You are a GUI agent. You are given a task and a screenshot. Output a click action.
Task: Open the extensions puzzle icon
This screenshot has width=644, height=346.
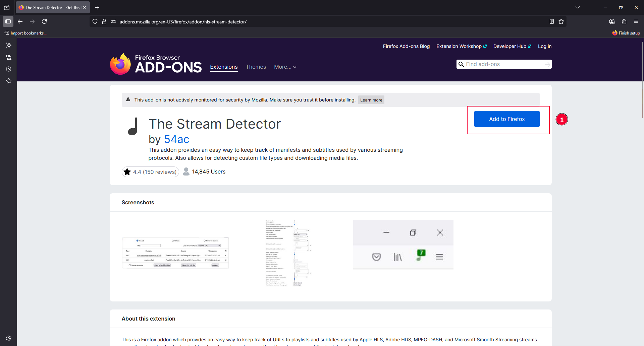tap(624, 21)
